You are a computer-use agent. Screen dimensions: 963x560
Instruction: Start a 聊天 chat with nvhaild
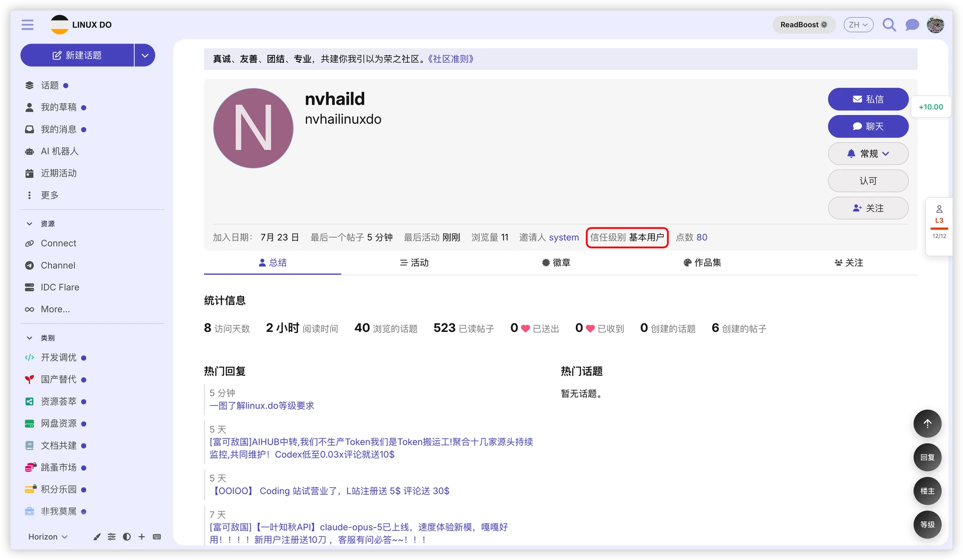868,126
